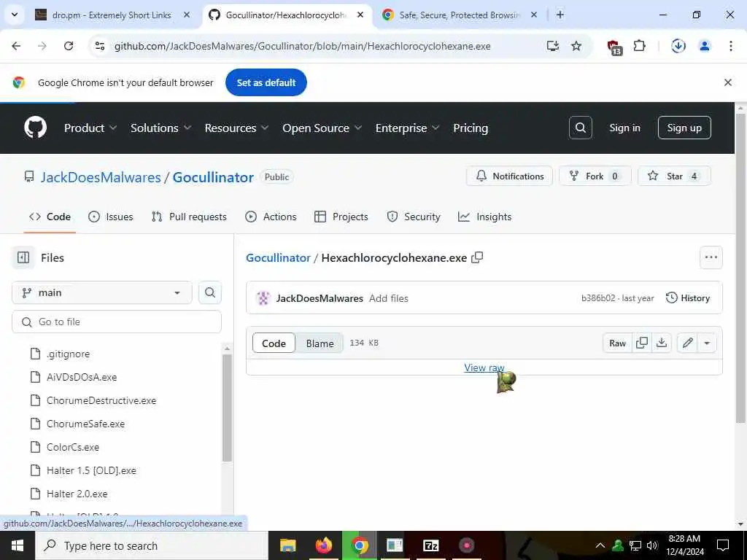Open ChorumeDestructive.exe in the file tree

click(101, 400)
